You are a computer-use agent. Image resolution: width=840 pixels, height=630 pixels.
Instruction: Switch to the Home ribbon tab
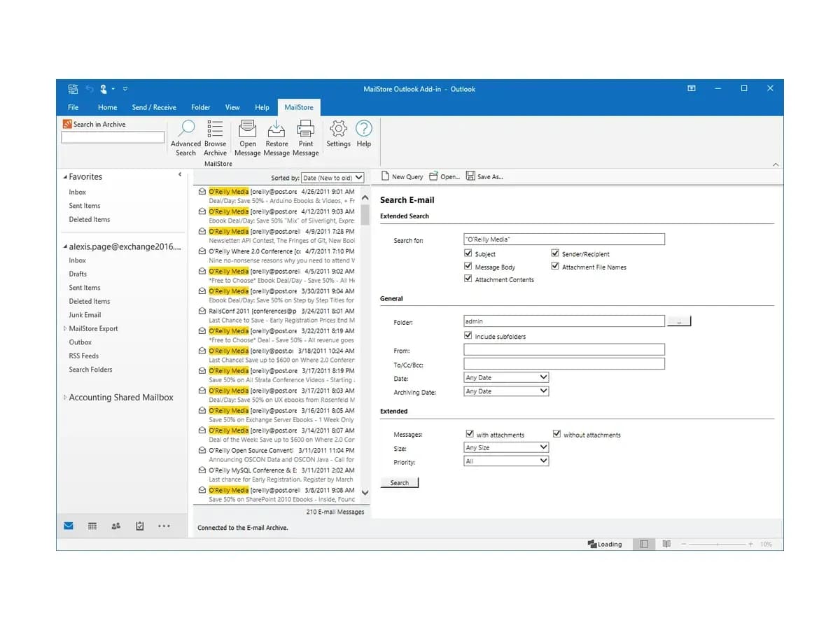(x=107, y=107)
